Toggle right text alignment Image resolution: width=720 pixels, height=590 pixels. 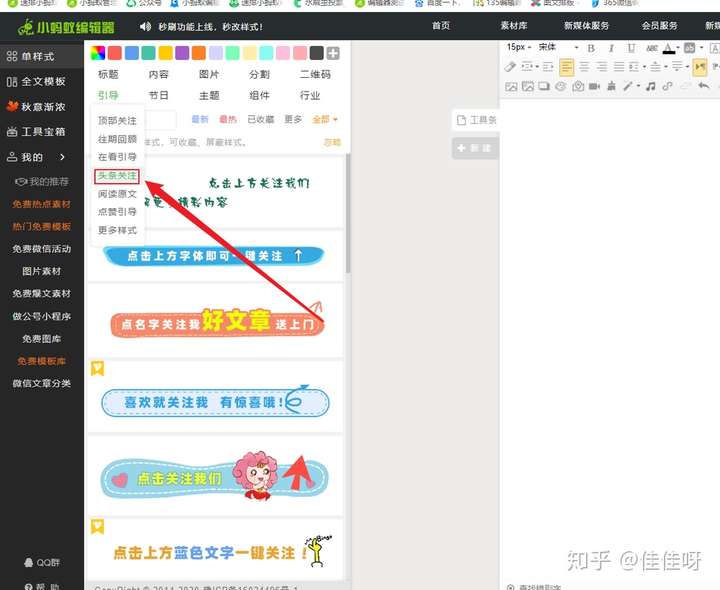(602, 67)
